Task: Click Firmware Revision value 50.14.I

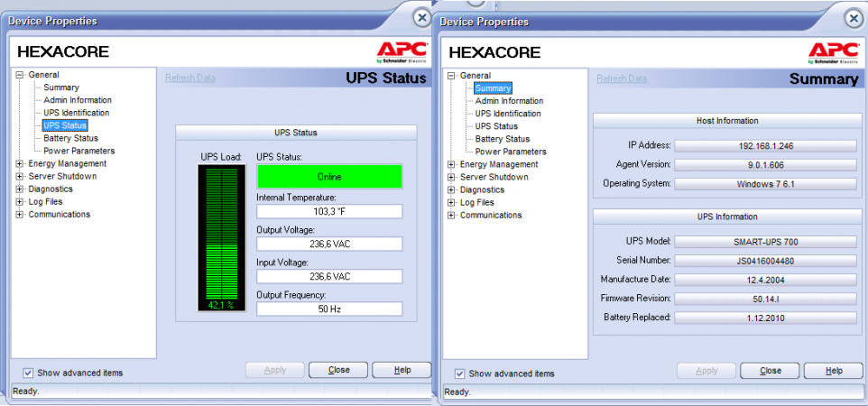Action: click(765, 299)
